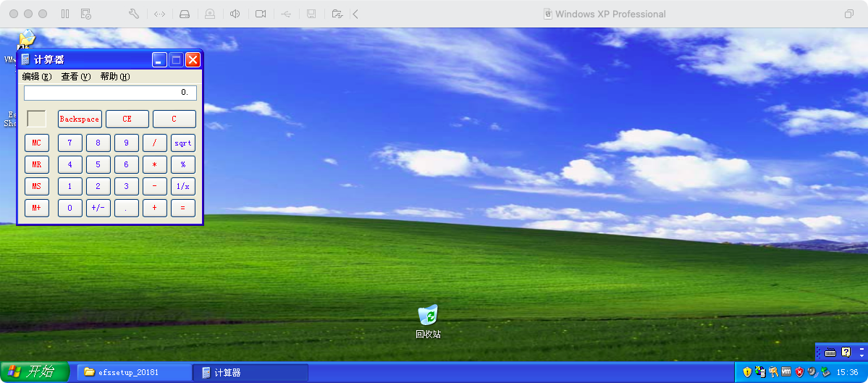Click the digit 8 button
The width and height of the screenshot is (868, 383).
point(98,143)
